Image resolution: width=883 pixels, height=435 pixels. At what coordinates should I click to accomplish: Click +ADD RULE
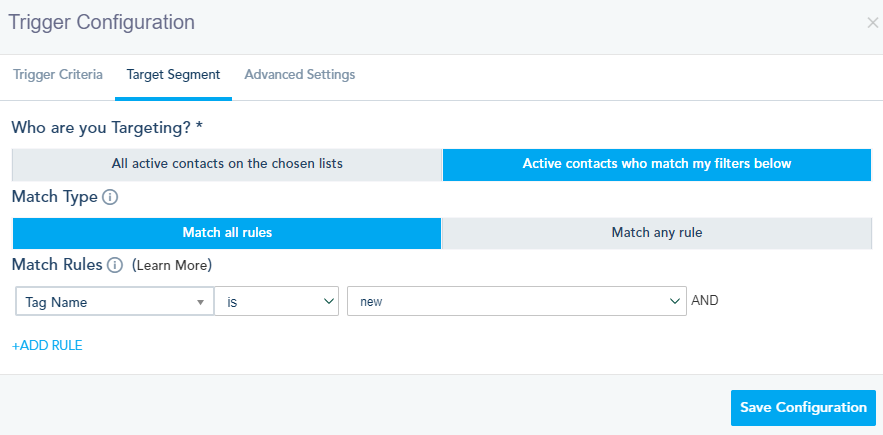coord(47,345)
